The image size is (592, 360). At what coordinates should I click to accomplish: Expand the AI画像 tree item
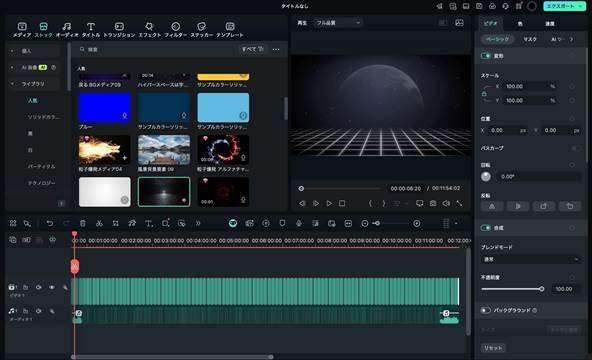12,68
